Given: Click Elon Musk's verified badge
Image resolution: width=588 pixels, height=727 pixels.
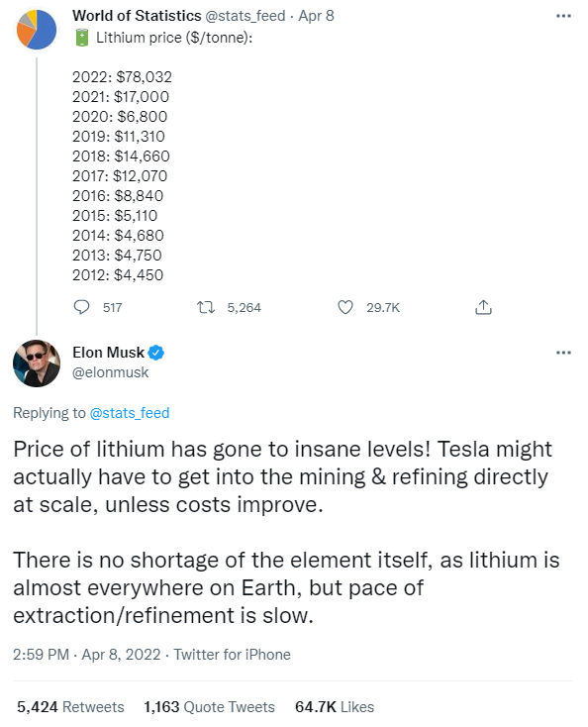Looking at the screenshot, I should pyautogui.click(x=156, y=353).
